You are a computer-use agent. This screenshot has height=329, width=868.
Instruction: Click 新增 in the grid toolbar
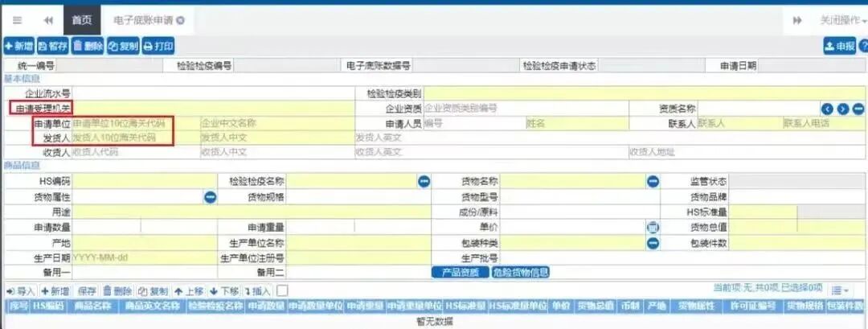click(x=55, y=291)
